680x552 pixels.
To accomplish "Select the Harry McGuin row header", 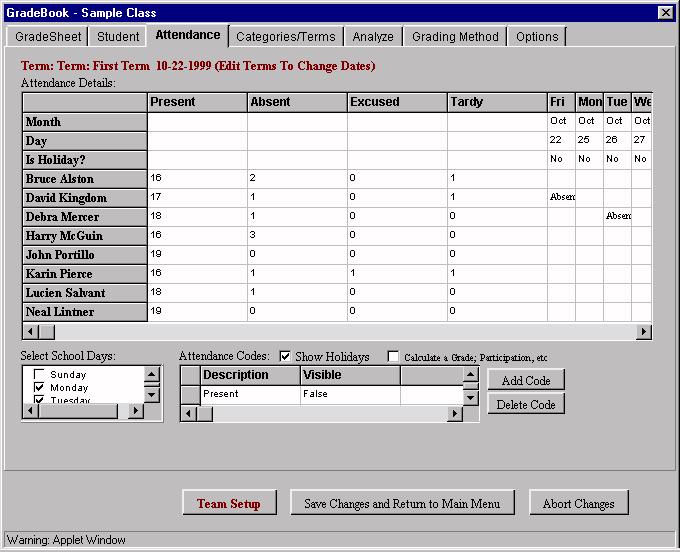I will [85, 236].
